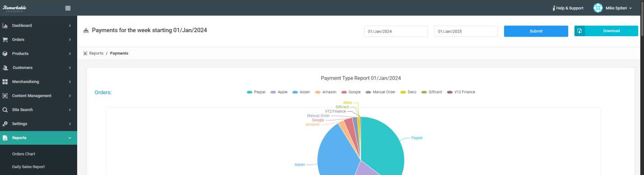This screenshot has width=644, height=175.
Task: Click the Customers person icon
Action: click(x=5, y=68)
